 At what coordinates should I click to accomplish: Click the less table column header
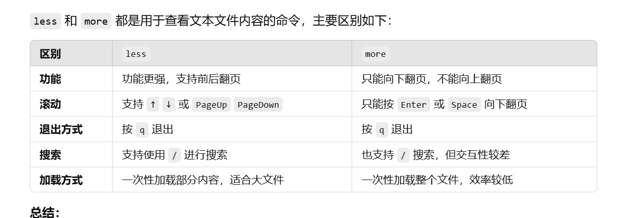(136, 54)
